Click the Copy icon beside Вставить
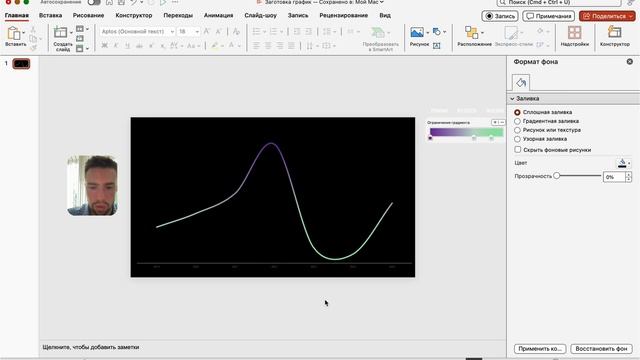Viewport: 640px width, 360px height. [x=33, y=39]
